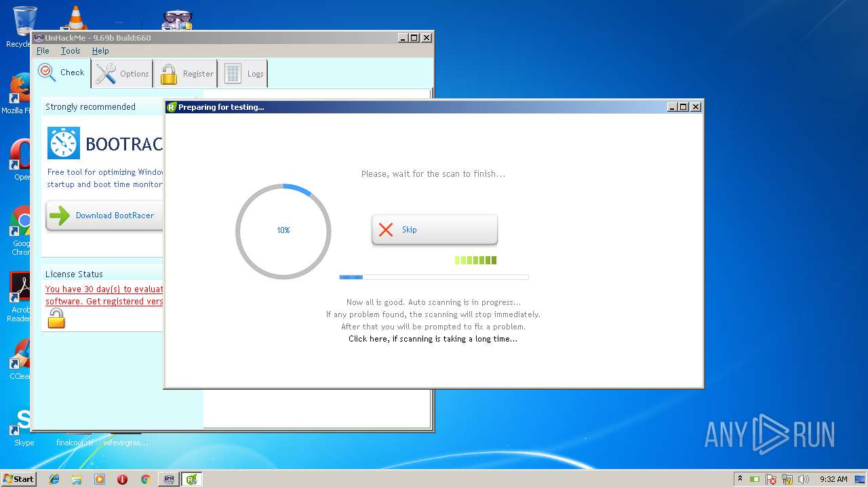
Task: Click the red license evaluation link
Action: click(x=104, y=296)
